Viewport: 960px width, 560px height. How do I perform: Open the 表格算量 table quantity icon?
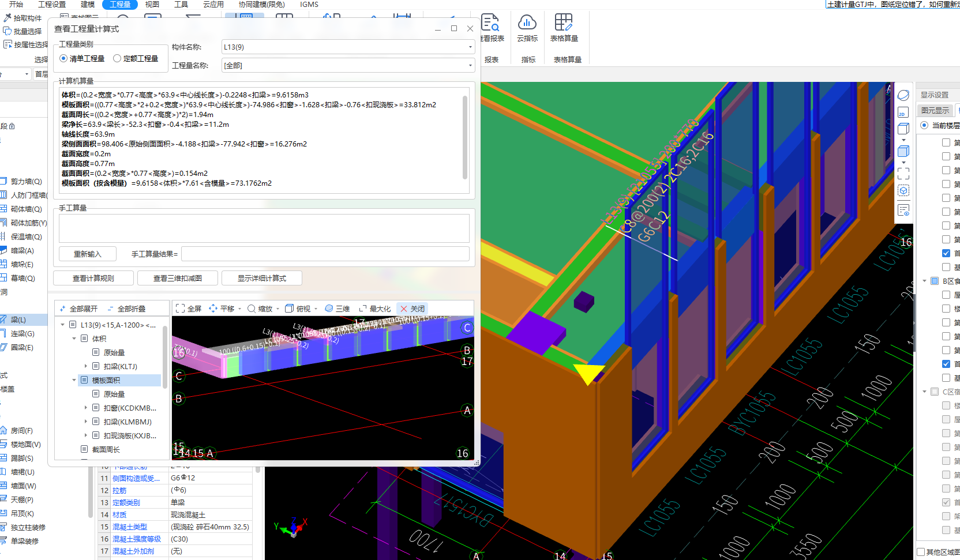(564, 28)
